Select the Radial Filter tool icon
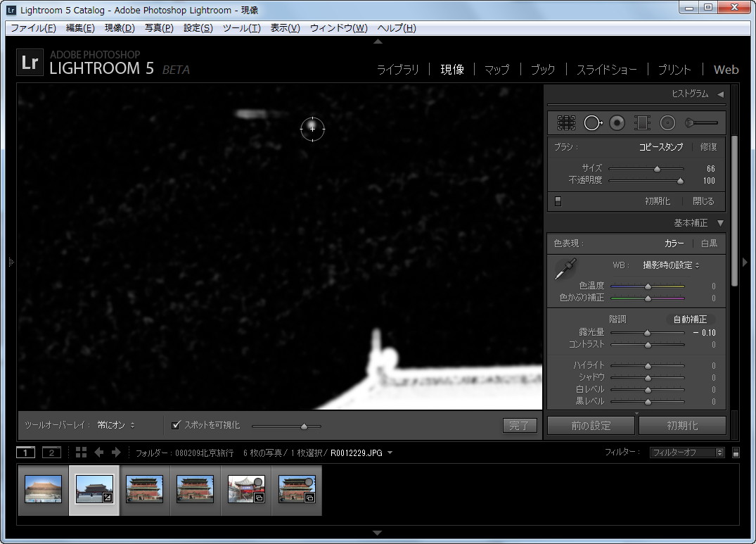The width and height of the screenshot is (756, 544). click(668, 123)
